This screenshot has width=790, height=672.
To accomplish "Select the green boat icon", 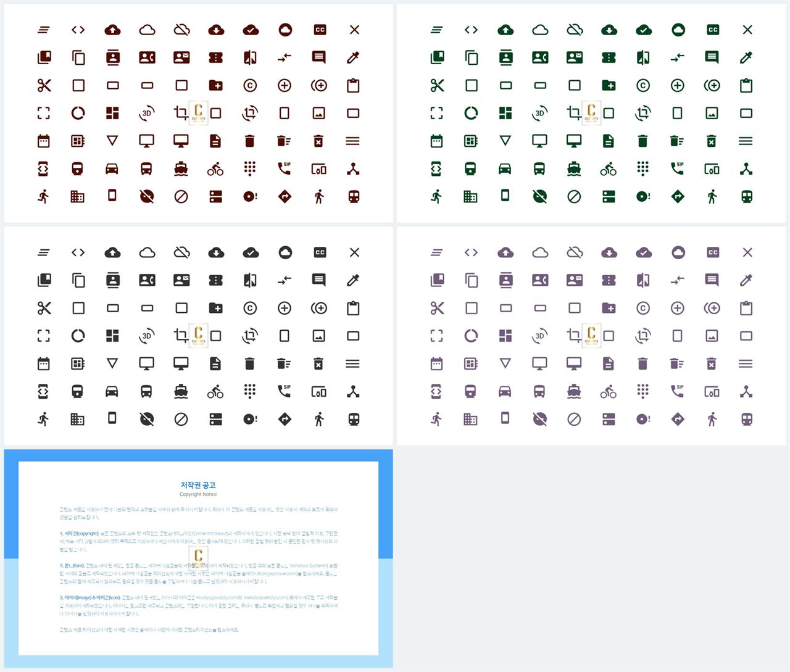I will pyautogui.click(x=574, y=168).
